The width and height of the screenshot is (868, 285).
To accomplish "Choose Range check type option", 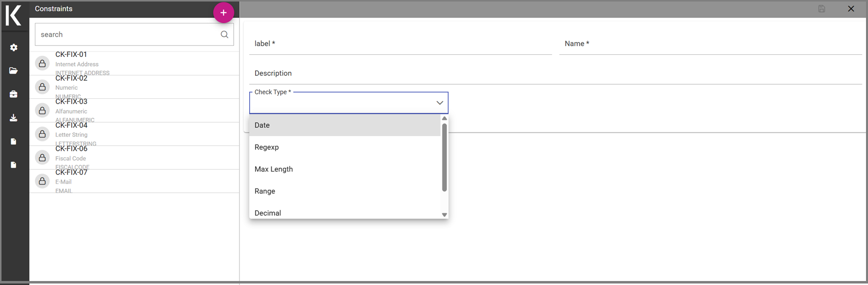I will [345, 191].
